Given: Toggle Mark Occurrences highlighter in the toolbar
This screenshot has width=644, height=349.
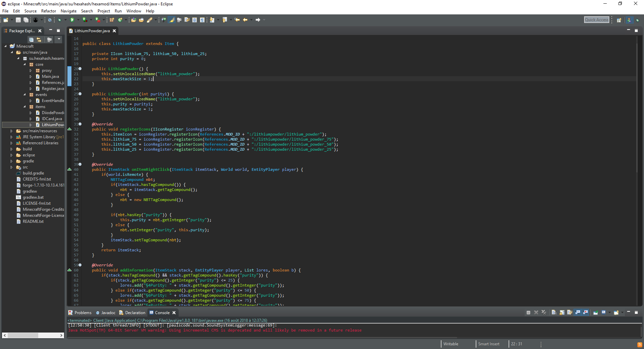Looking at the screenshot, I should [172, 20].
